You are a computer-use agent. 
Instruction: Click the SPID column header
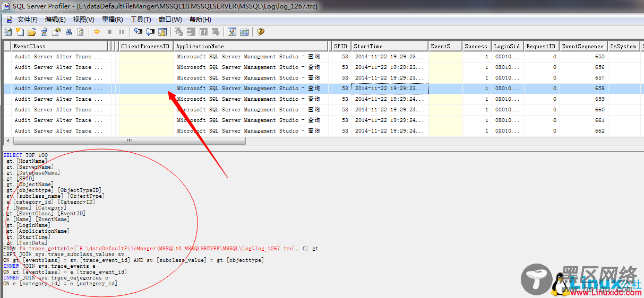click(x=341, y=46)
